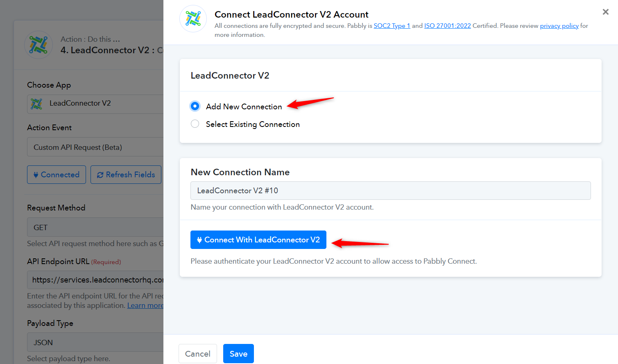Open the Request Method dropdown showing GET
This screenshot has height=364, width=618.
coord(95,227)
